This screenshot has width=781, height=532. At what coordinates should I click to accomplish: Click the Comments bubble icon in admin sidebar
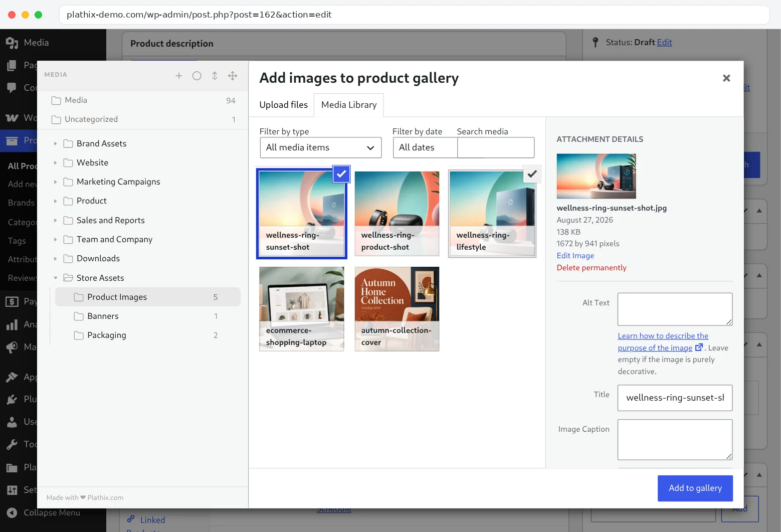(x=12, y=88)
